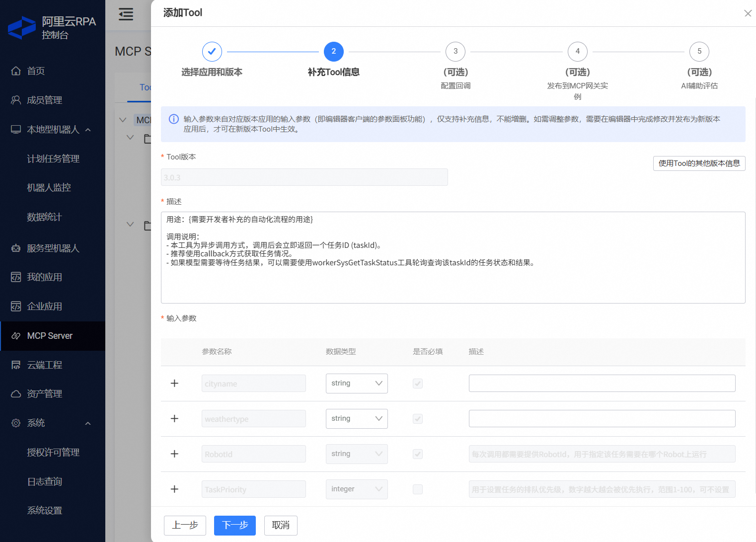The height and width of the screenshot is (542, 756).
Task: Click the 使用Tool的其他版本信息 button
Action: click(x=699, y=163)
